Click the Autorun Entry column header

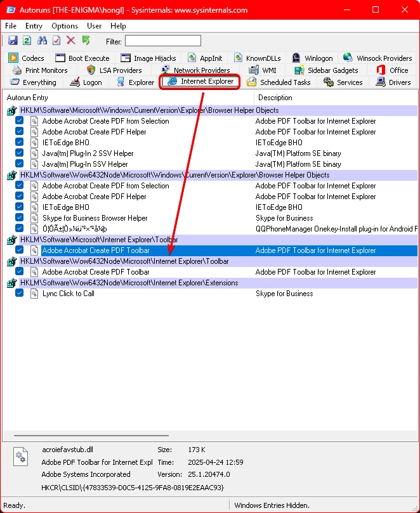click(128, 98)
